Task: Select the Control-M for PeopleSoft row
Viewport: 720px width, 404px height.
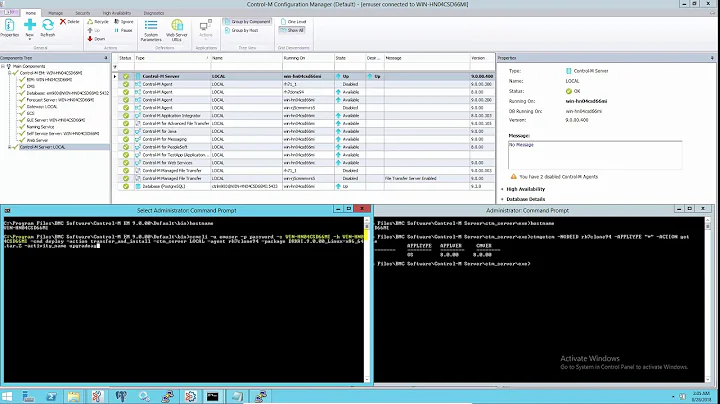Action: pyautogui.click(x=303, y=147)
